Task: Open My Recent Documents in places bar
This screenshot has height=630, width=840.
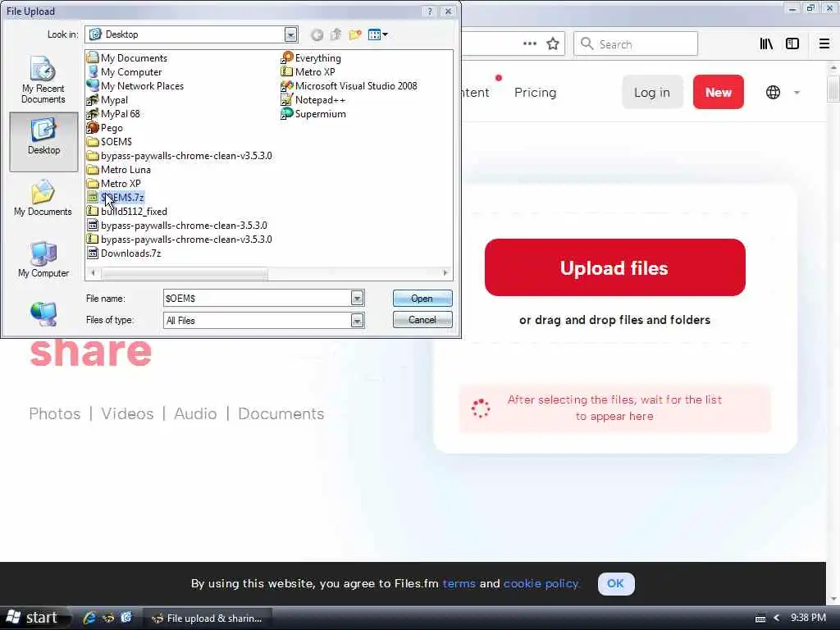Action: (x=43, y=80)
